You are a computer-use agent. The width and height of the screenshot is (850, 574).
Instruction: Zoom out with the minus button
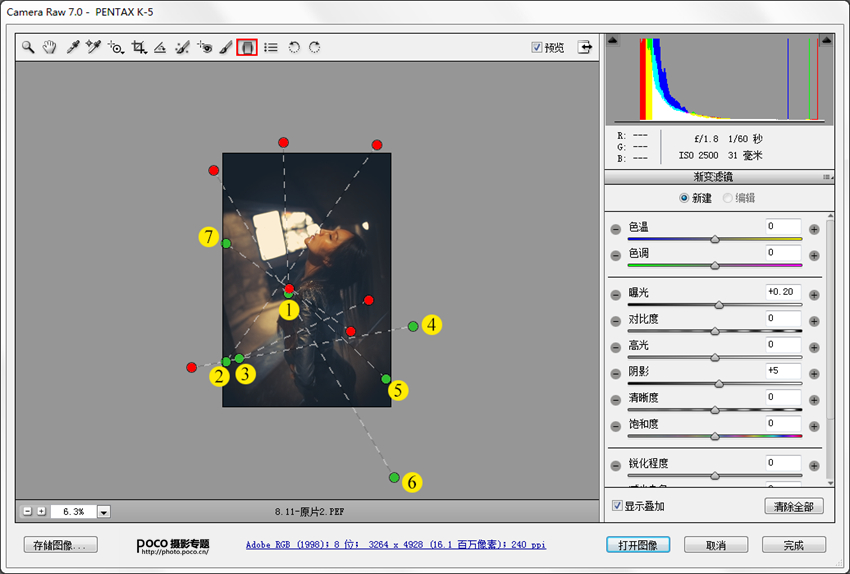(x=28, y=511)
